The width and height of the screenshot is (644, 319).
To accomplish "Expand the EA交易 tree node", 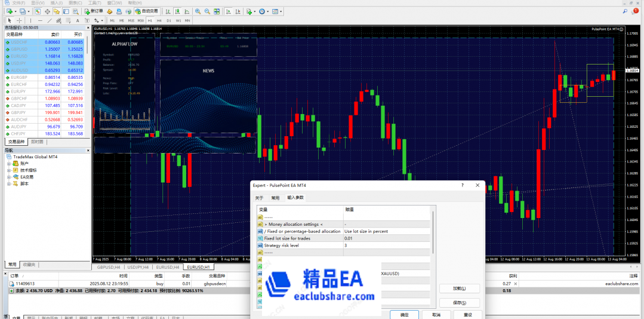I will 8,177.
